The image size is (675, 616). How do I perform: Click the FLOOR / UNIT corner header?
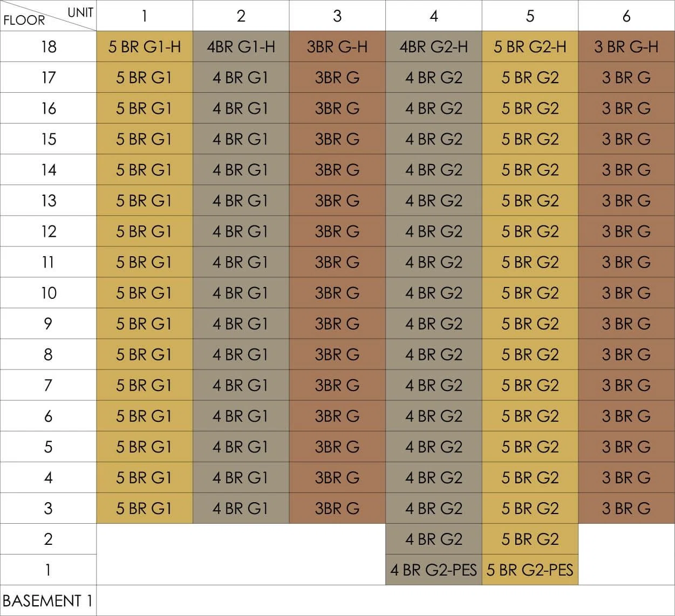pos(49,16)
